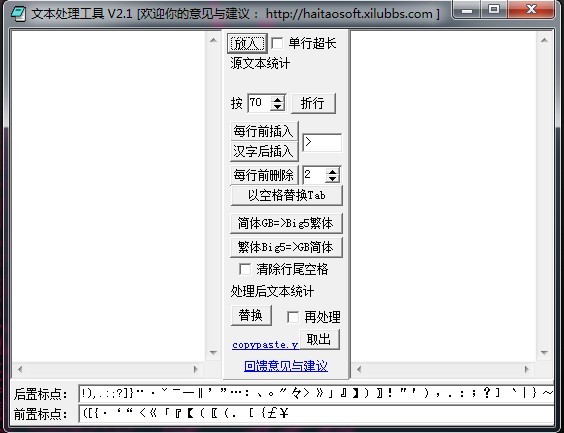The width and height of the screenshot is (564, 433).
Task: Toggle the 清除行尾空格 checkbox
Action: 245,269
